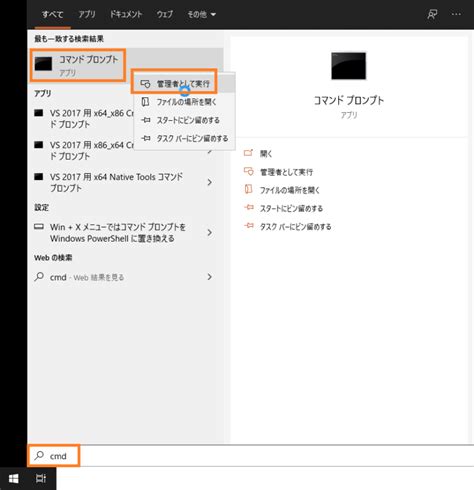This screenshot has height=490, width=474.
Task: Expand arrow for Win + X メニュー setting
Action: [209, 233]
